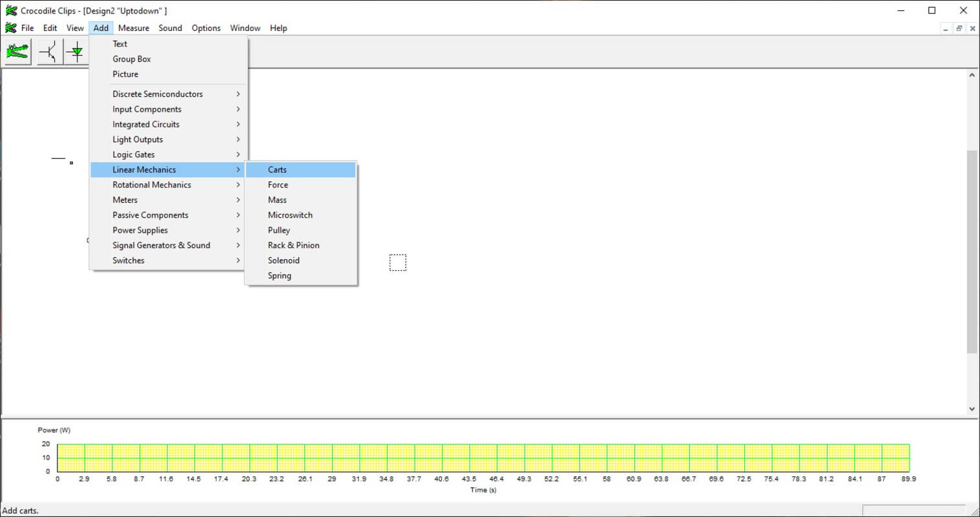Open the Measure menu
Screen dimensions: 980x517
coord(134,28)
